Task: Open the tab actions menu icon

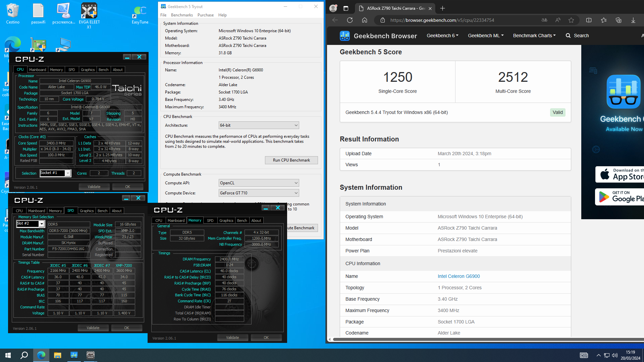Action: click(346, 8)
